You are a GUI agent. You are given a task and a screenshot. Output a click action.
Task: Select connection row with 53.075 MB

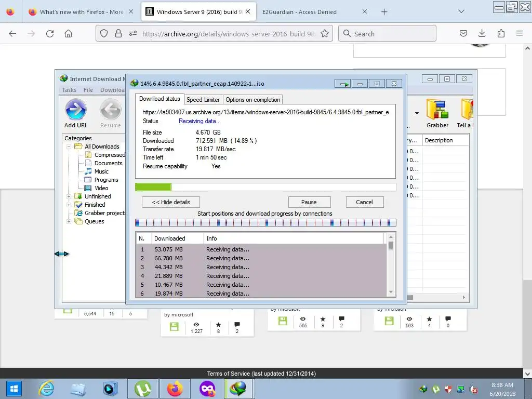261,249
